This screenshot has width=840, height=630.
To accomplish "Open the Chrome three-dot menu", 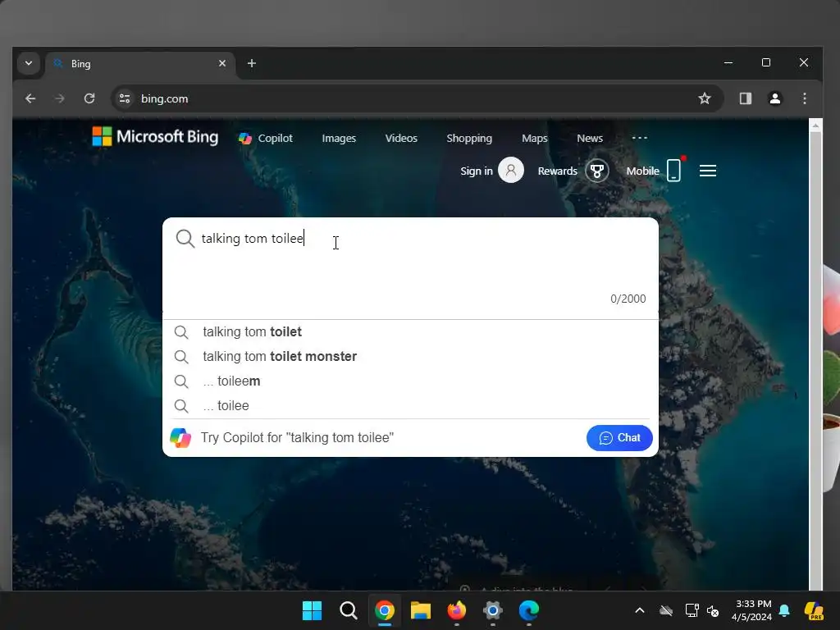I will (x=804, y=98).
